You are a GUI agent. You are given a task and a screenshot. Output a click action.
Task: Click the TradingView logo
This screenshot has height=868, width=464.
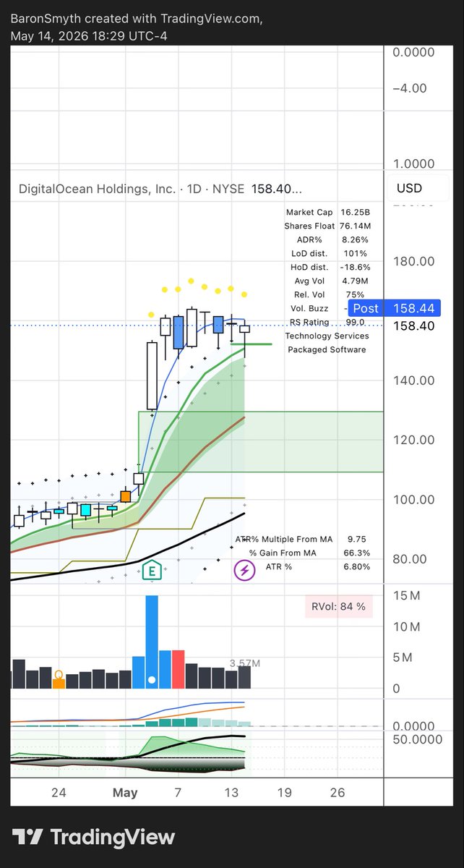(x=95, y=838)
